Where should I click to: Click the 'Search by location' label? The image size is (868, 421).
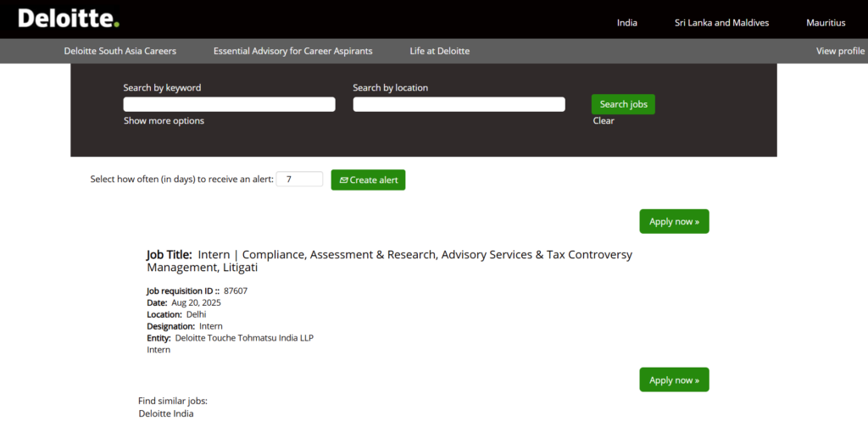tap(390, 87)
